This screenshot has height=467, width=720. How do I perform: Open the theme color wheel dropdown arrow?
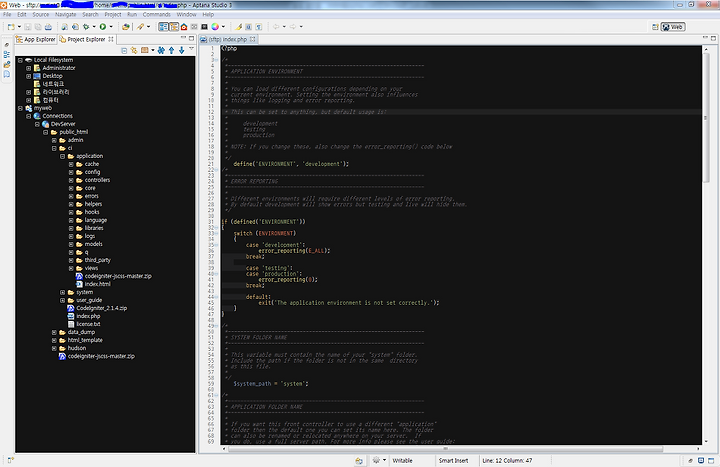(x=223, y=27)
